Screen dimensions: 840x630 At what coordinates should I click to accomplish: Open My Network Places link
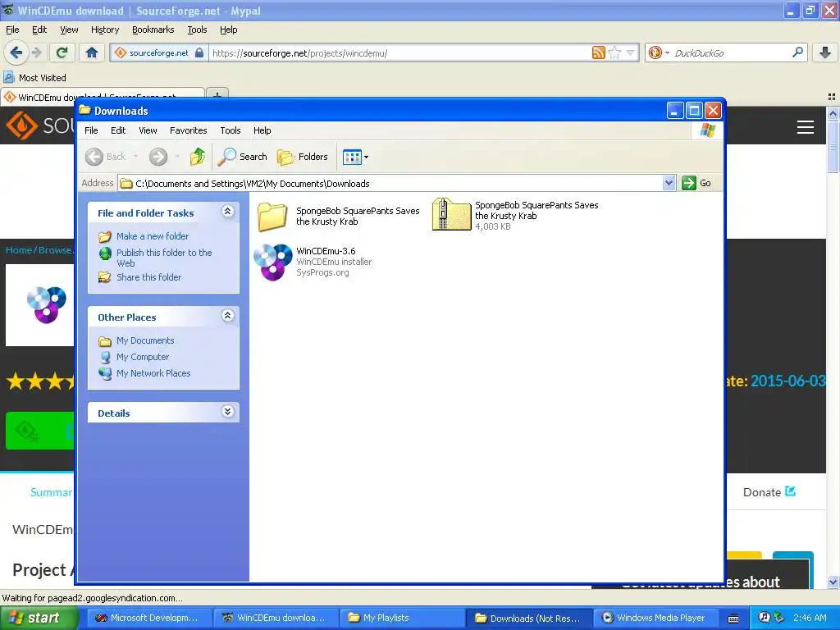click(x=153, y=373)
